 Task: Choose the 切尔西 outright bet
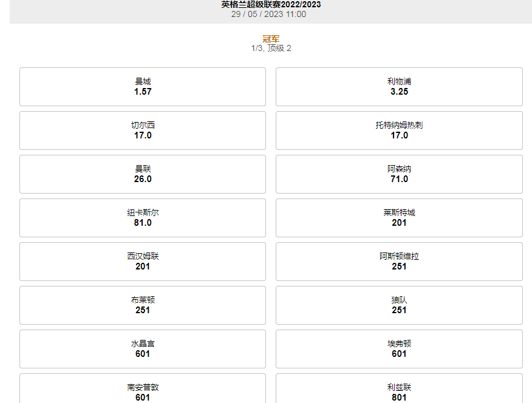pyautogui.click(x=143, y=130)
